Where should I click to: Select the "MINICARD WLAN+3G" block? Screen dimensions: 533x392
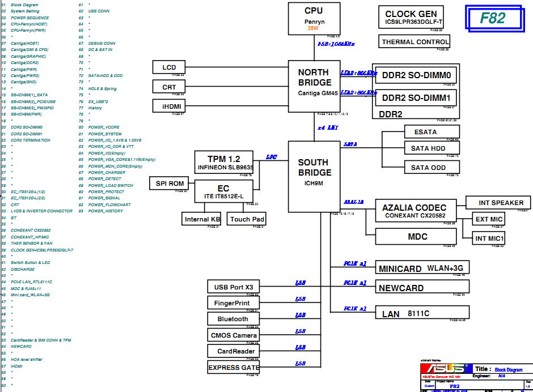422,267
